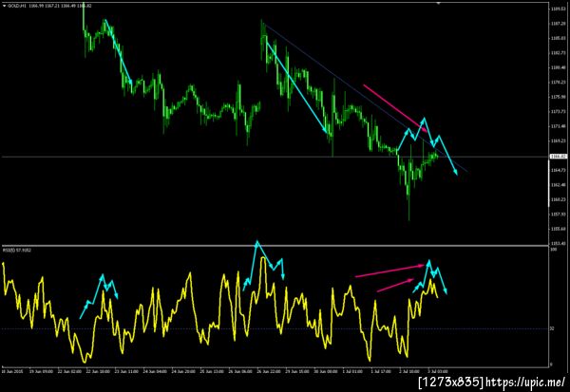Image resolution: width=570 pixels, height=392 pixels.
Task: Click the GOLD,H1 symbol title text
Action: (x=17, y=6)
